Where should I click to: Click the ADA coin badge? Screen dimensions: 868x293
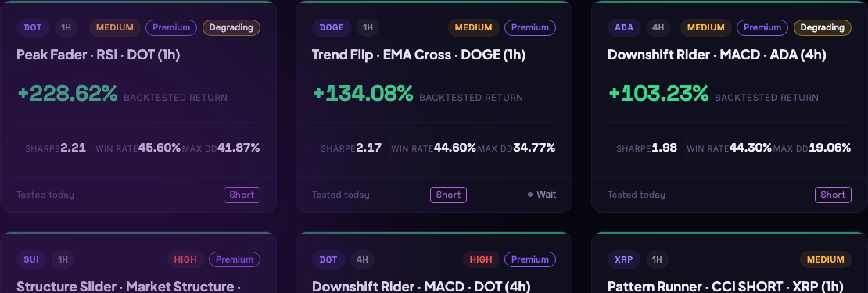point(625,27)
